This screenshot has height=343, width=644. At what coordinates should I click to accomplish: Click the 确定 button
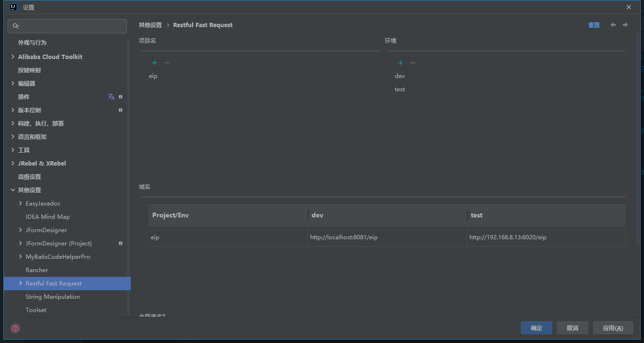537,328
